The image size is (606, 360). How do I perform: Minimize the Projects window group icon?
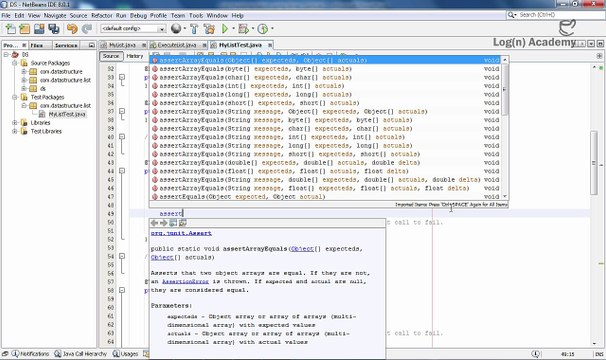pyautogui.click(x=92, y=45)
